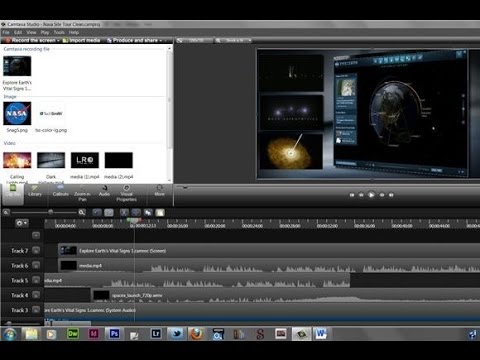Click the Cut icon in timeline toolbar

pos(124,212)
